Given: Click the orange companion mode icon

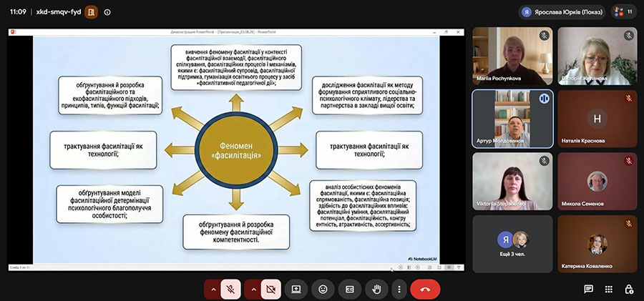Looking at the screenshot, I should click(x=91, y=12).
